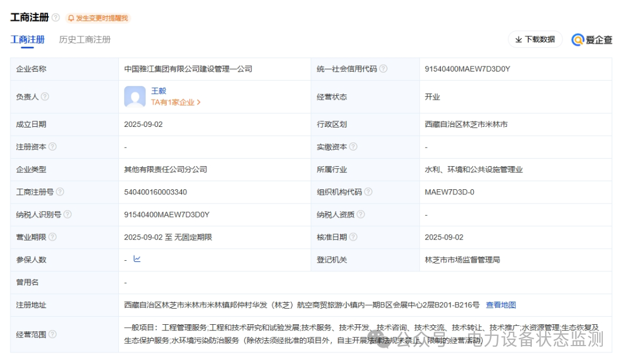623x364 pixels.
Task: Click help icon beside 经营范围
Action: (52, 334)
